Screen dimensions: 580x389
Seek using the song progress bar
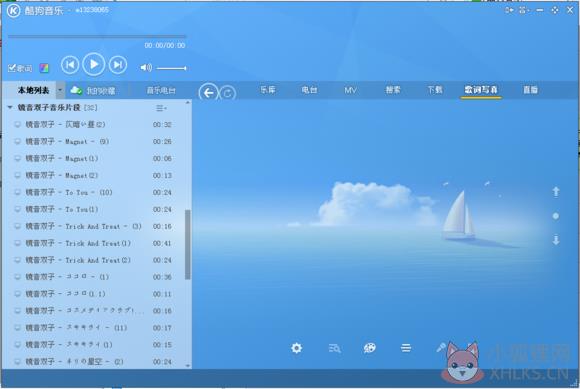click(x=97, y=36)
